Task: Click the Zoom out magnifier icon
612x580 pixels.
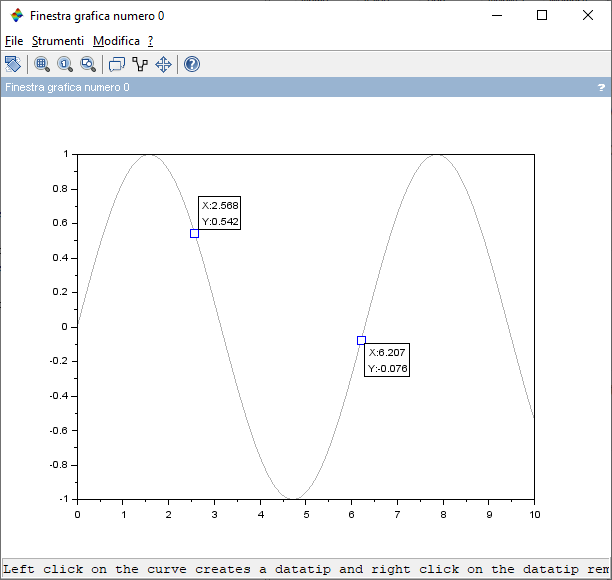Action: 88,64
